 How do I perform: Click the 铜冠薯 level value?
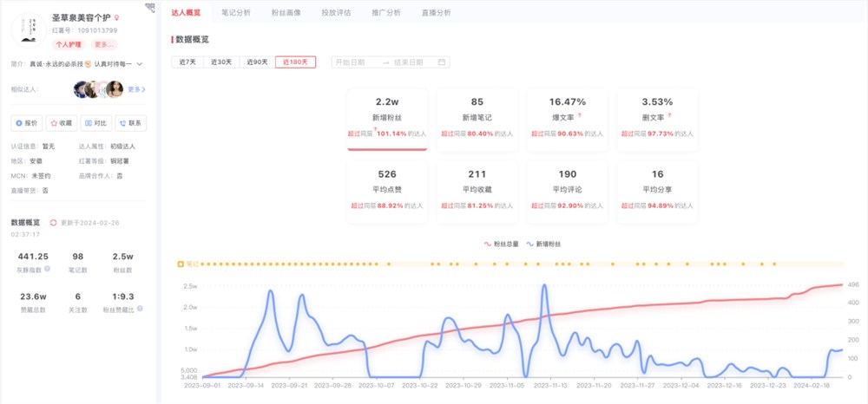click(x=119, y=161)
